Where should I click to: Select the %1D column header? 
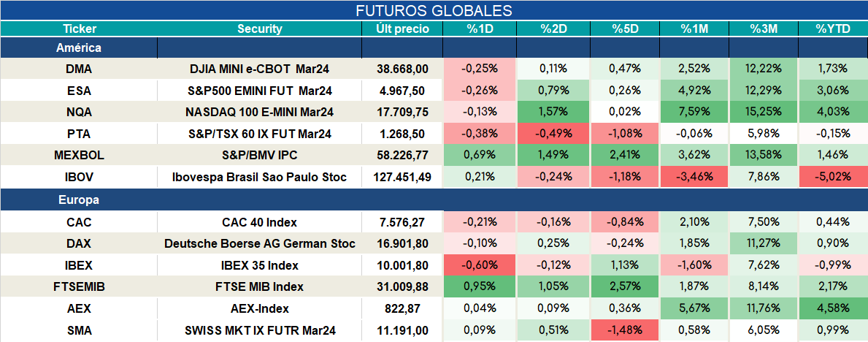[x=480, y=29]
